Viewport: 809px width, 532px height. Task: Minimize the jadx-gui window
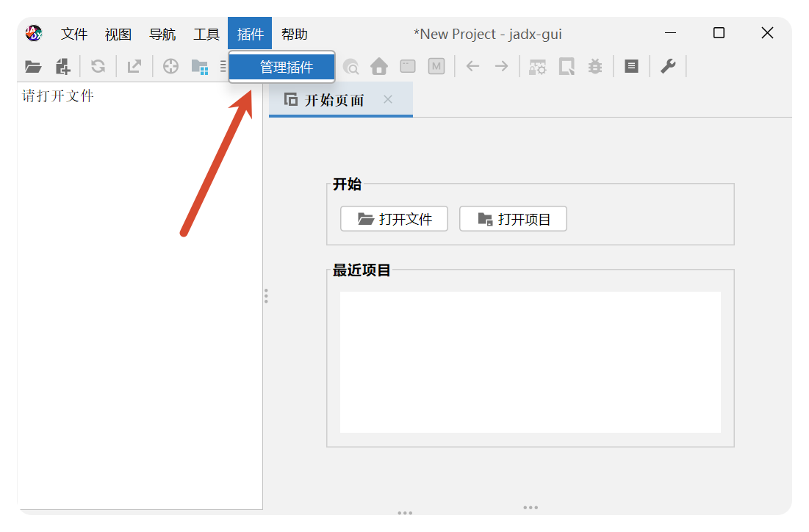671,33
